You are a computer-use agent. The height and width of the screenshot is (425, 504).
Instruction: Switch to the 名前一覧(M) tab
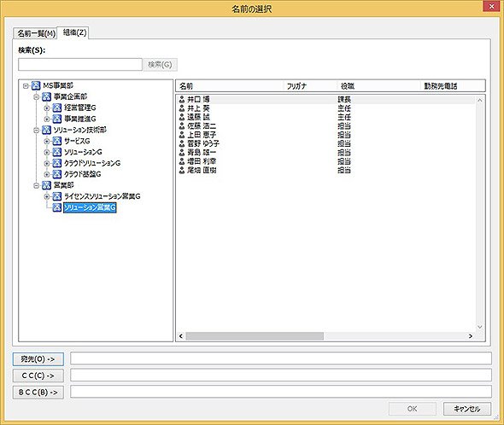(x=36, y=33)
